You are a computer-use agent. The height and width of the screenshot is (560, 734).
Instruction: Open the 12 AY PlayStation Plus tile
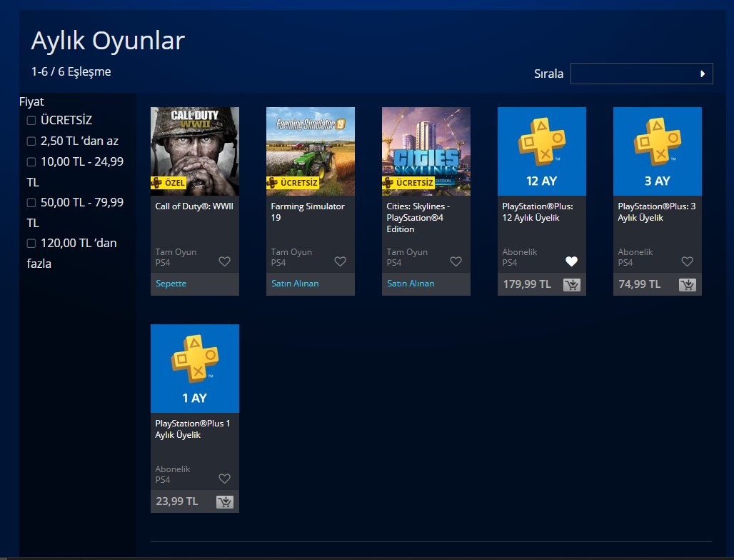tap(542, 151)
